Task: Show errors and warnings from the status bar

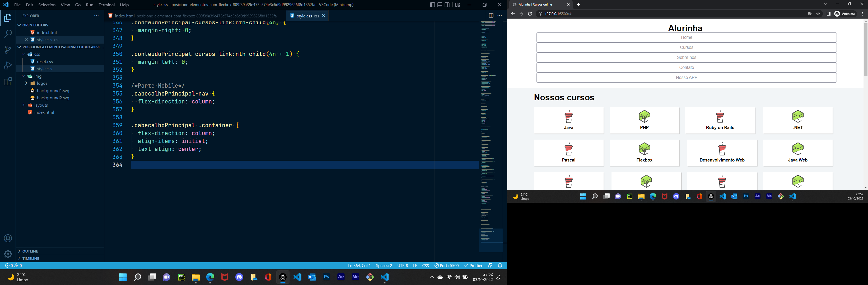Action: [13, 265]
